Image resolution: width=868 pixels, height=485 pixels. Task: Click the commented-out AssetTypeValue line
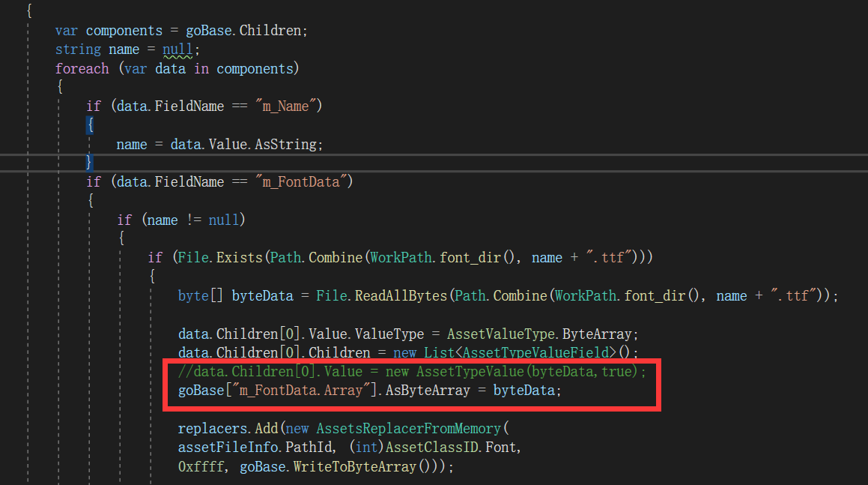404,371
